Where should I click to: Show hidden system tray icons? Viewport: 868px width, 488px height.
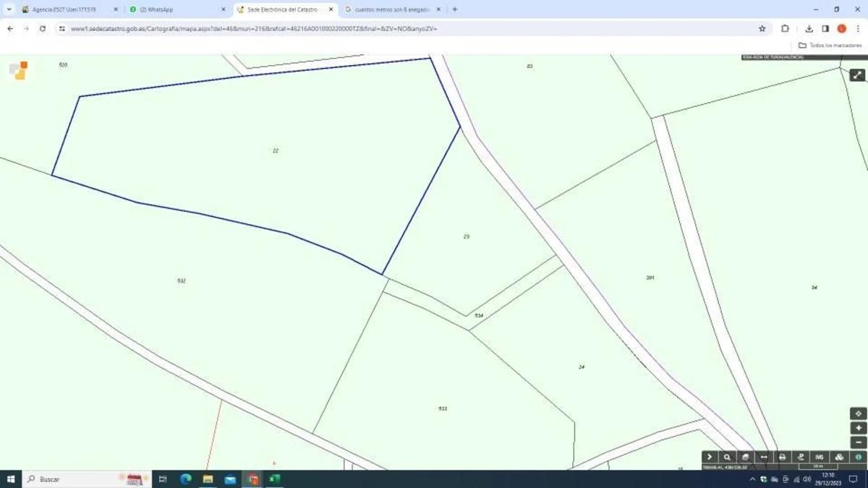(752, 479)
